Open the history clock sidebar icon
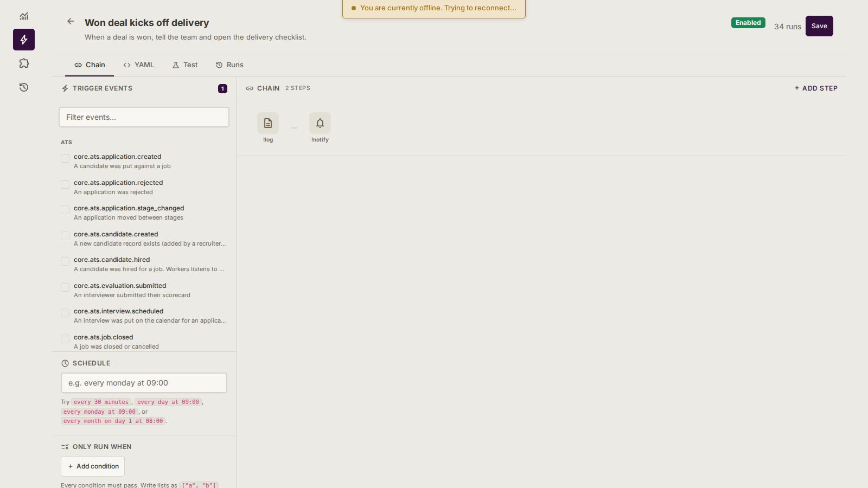 [x=24, y=87]
